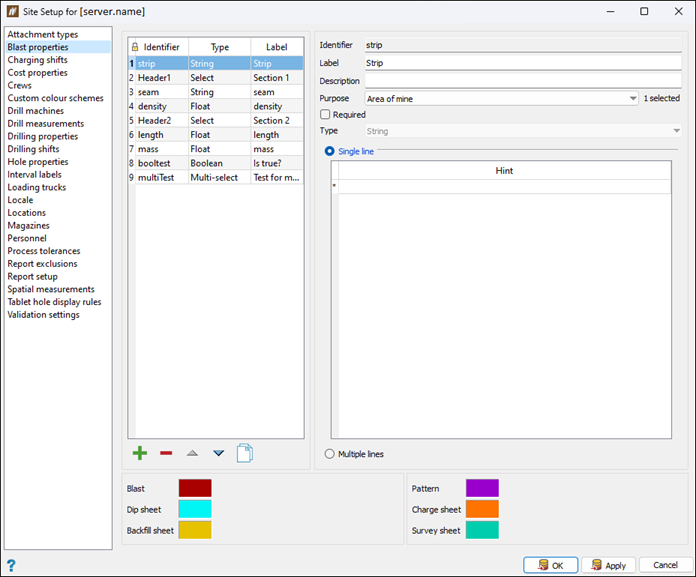Move property up with grey arrow

point(192,454)
